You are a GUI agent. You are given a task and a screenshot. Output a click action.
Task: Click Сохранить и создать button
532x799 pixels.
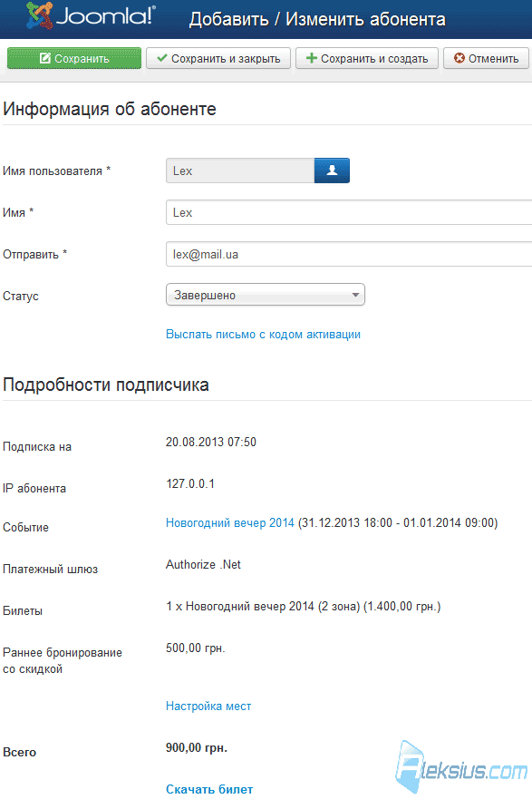(x=366, y=58)
